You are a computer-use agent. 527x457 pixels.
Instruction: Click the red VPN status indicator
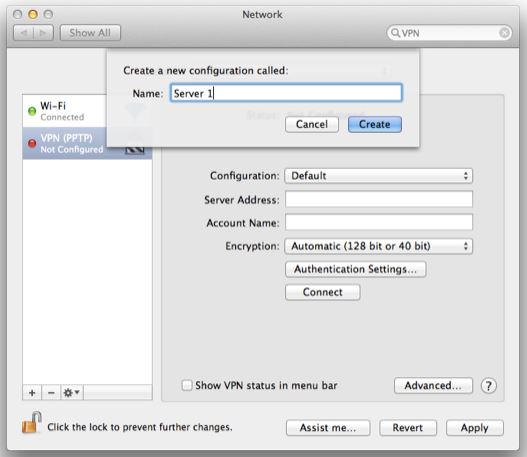(x=32, y=143)
